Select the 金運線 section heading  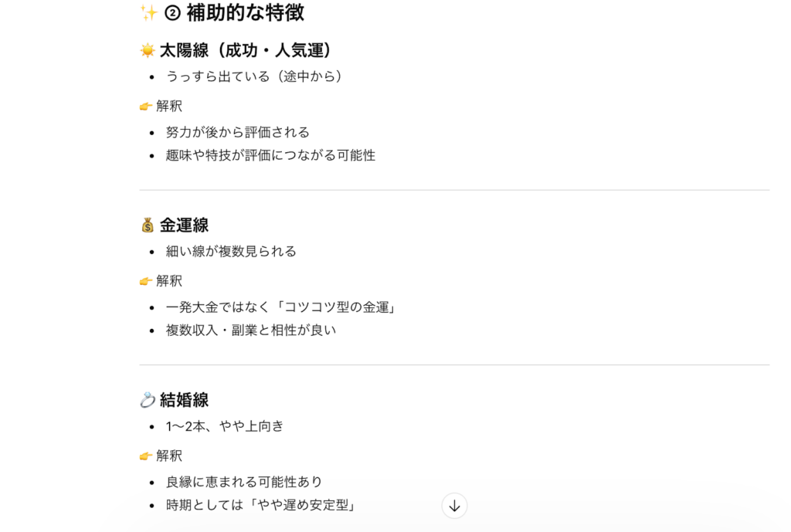click(x=185, y=225)
